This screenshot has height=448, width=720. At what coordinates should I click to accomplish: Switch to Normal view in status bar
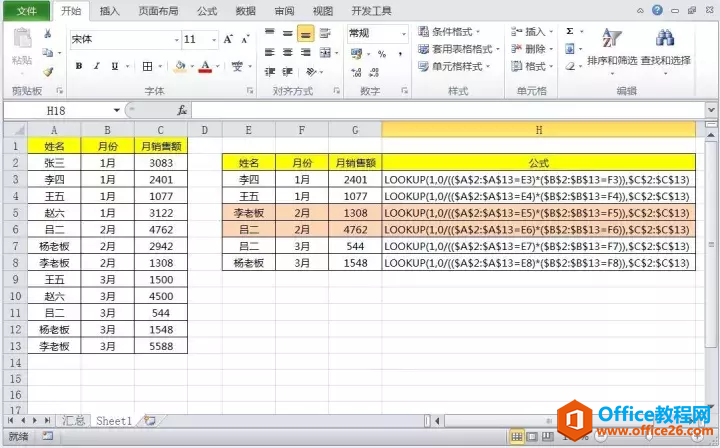(x=517, y=437)
